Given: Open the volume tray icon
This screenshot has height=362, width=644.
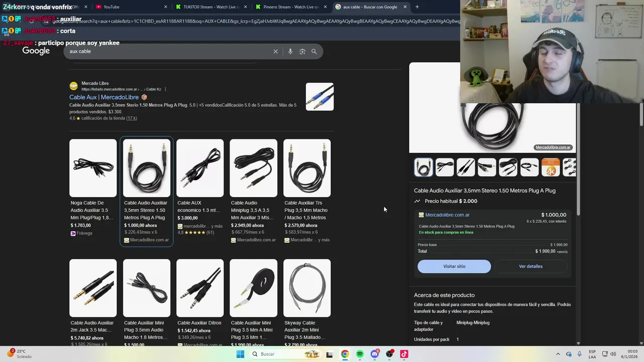Looking at the screenshot, I should pos(613,354).
